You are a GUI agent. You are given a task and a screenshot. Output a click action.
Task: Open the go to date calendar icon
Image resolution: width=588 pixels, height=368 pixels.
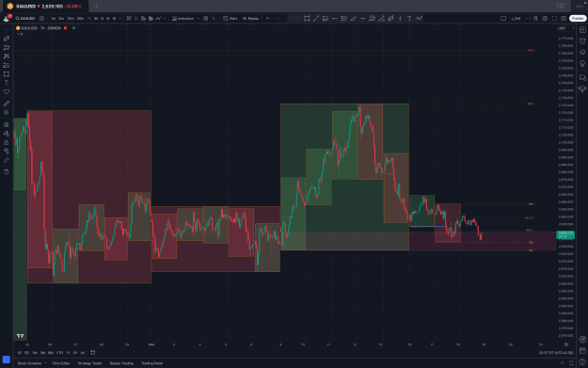92,353
